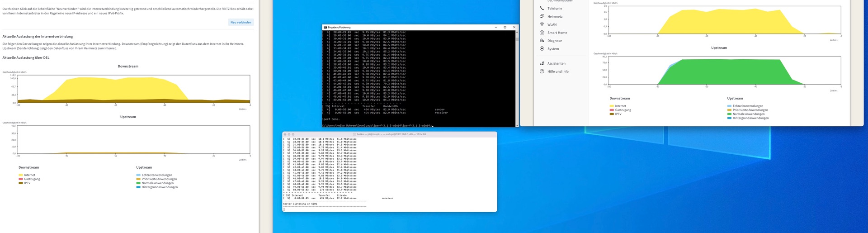Open Smart Home via its house icon

click(542, 33)
